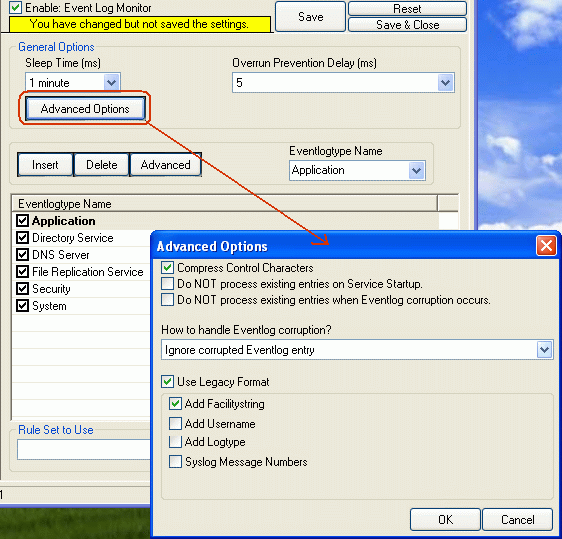Select the Security eventlog row

[x=82, y=289]
